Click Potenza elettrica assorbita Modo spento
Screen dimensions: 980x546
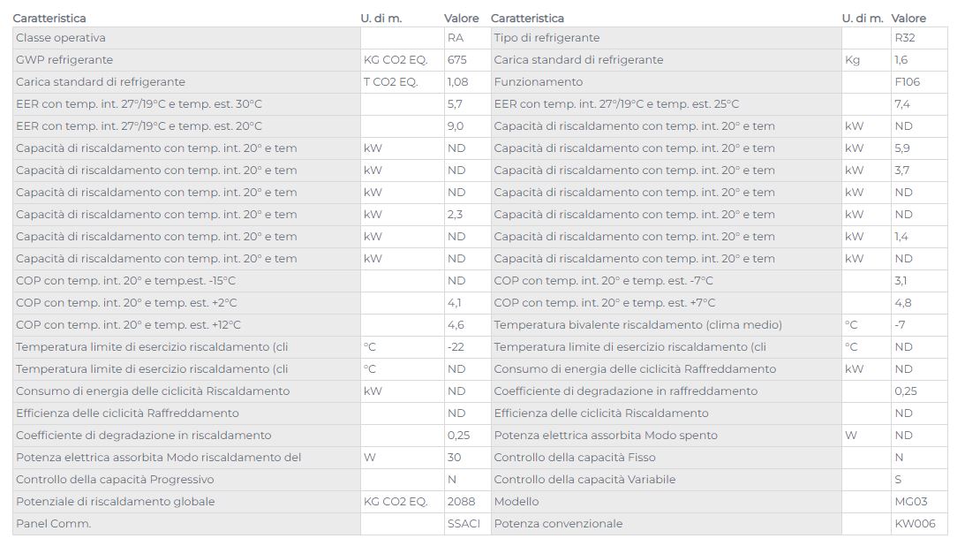[x=606, y=436]
